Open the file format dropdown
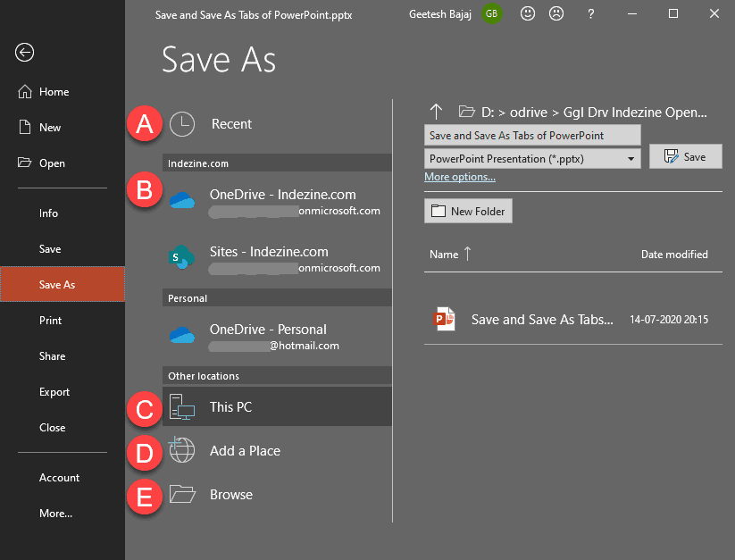This screenshot has height=560, width=735. [631, 157]
